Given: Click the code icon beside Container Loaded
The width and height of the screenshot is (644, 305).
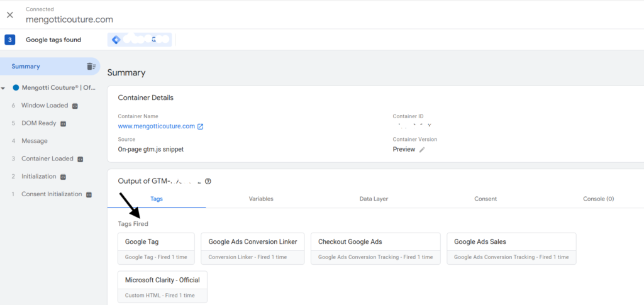Looking at the screenshot, I should coord(80,159).
